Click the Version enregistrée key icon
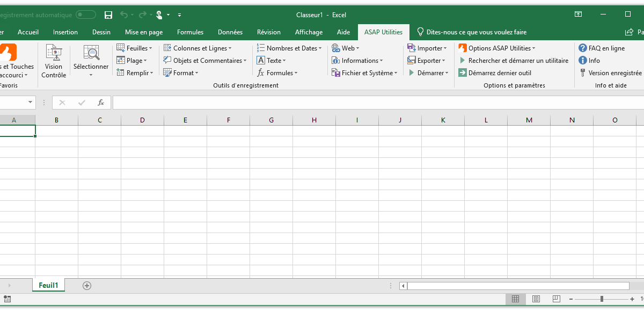The width and height of the screenshot is (644, 312). (583, 73)
